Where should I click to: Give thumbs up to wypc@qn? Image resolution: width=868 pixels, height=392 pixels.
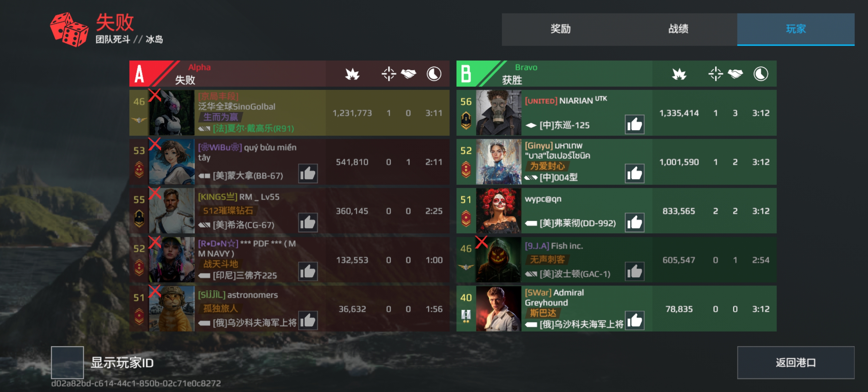(x=635, y=223)
